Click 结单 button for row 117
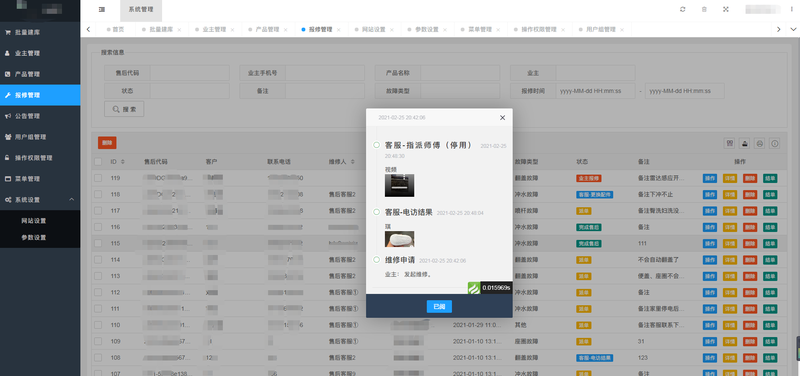The image size is (800, 376). click(770, 211)
